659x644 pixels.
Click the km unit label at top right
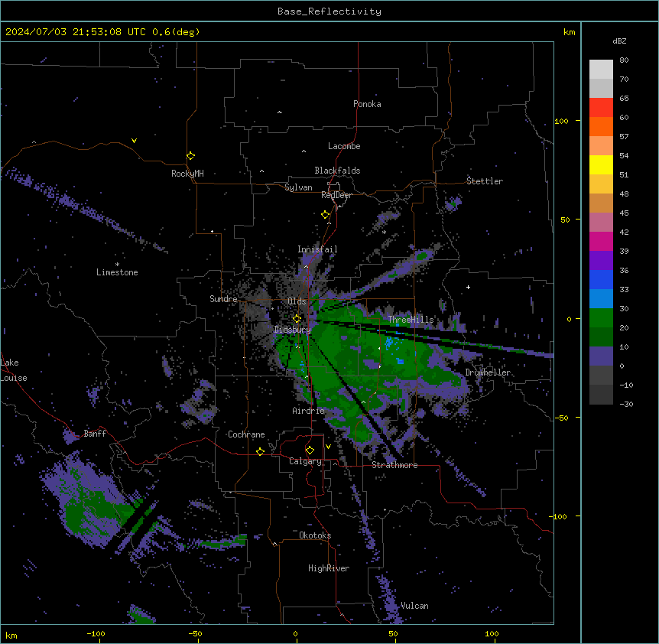(x=569, y=32)
